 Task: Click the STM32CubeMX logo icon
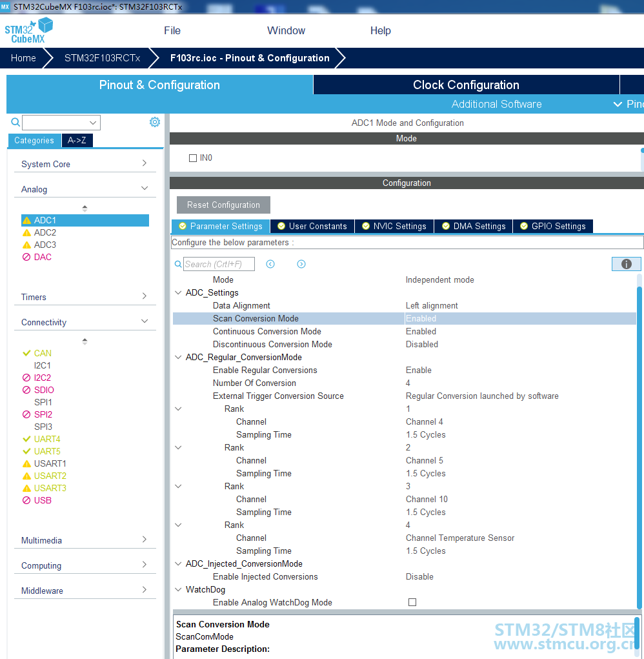(x=28, y=31)
